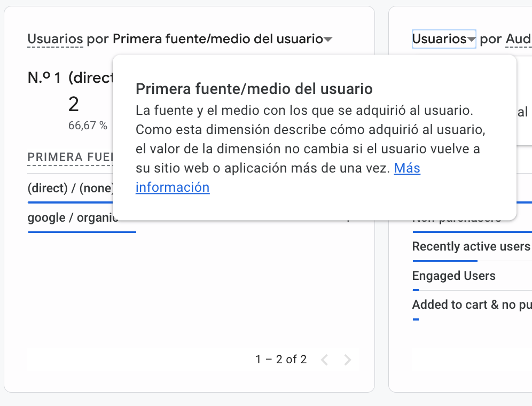Go to next page of source table
Screen dimensions: 532x406
click(x=348, y=360)
